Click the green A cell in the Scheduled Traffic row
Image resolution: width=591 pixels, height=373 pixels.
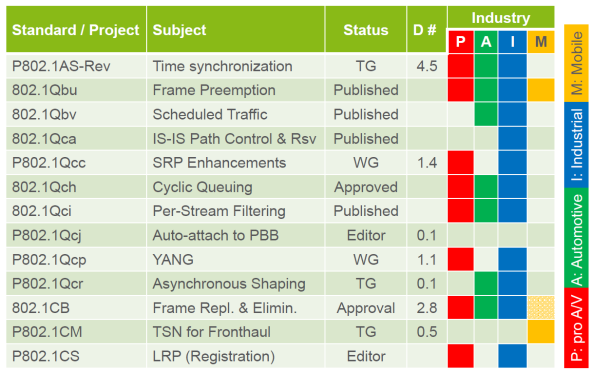point(486,115)
